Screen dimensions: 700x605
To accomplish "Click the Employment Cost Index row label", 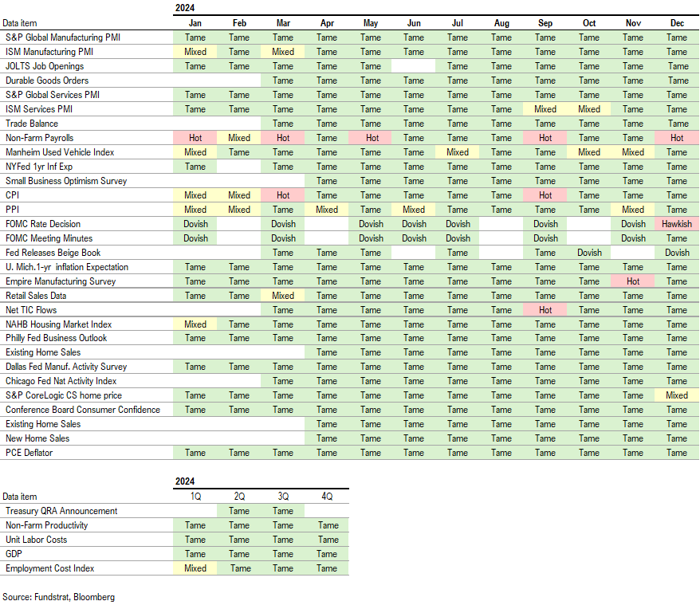I will (x=49, y=568).
